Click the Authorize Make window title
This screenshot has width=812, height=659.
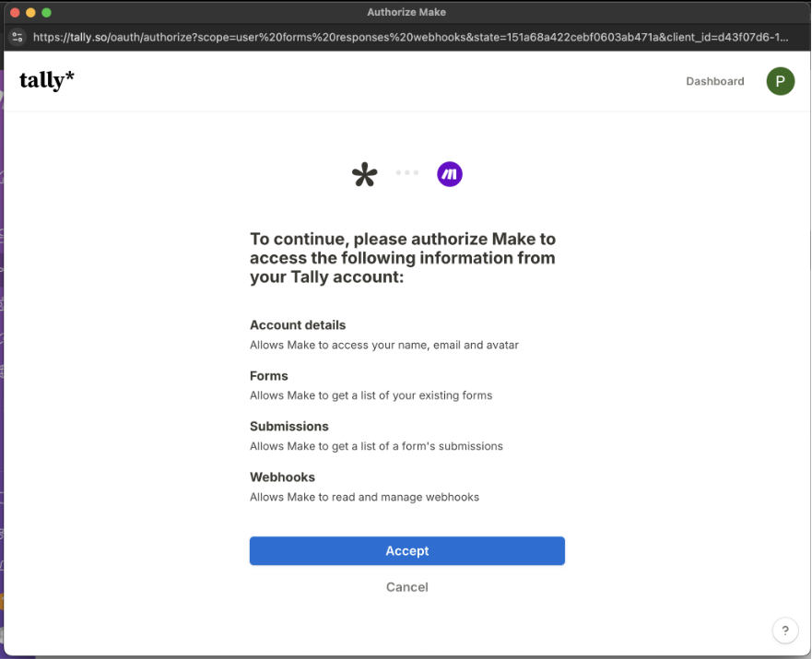[406, 12]
